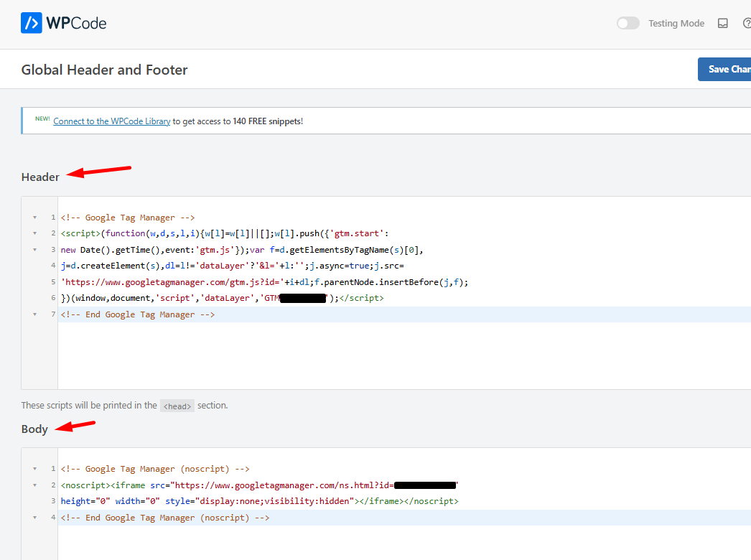Click the '<noscript><iframe src=' line
This screenshot has width=751, height=560.
tap(260, 485)
